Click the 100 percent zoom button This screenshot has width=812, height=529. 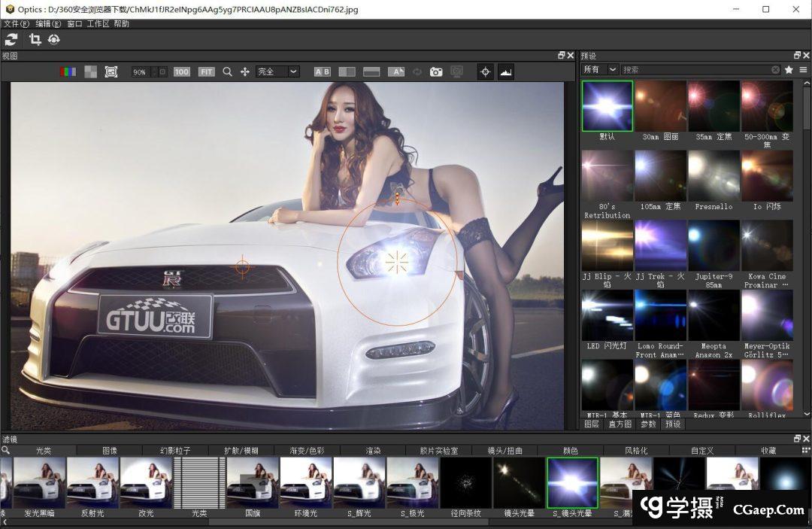(182, 71)
